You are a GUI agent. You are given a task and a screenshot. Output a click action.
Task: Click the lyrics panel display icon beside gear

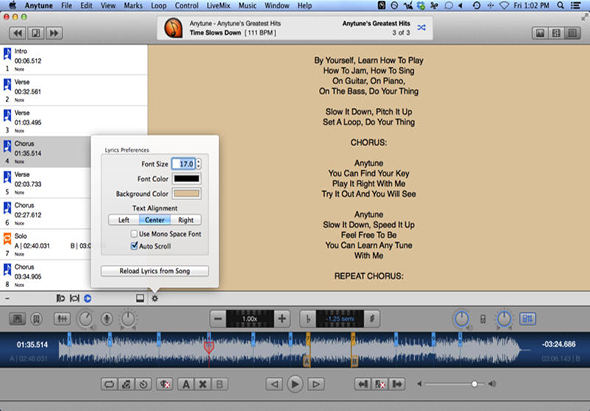point(140,298)
